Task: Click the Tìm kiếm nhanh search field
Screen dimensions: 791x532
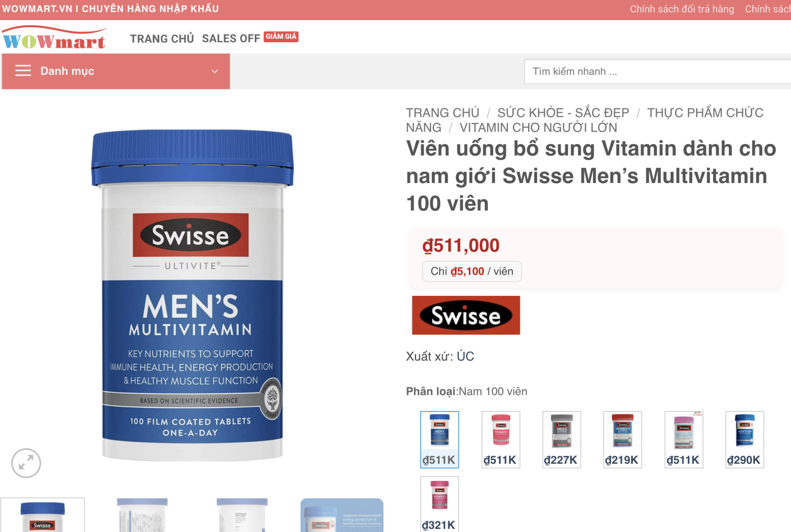Action: (x=657, y=72)
